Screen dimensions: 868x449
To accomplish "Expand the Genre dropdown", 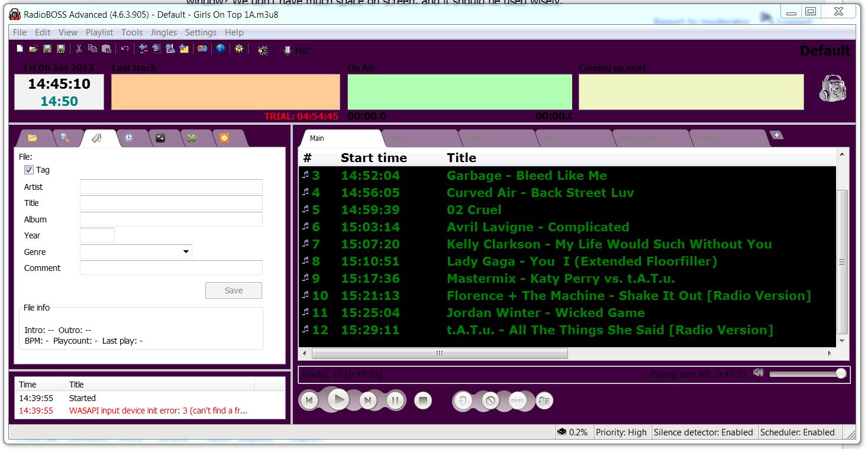I will coord(186,252).
